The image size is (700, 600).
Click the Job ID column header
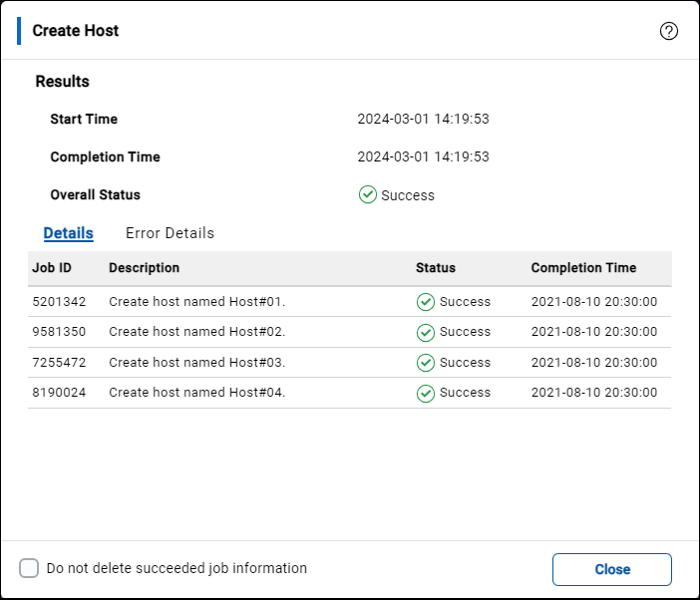pos(52,268)
